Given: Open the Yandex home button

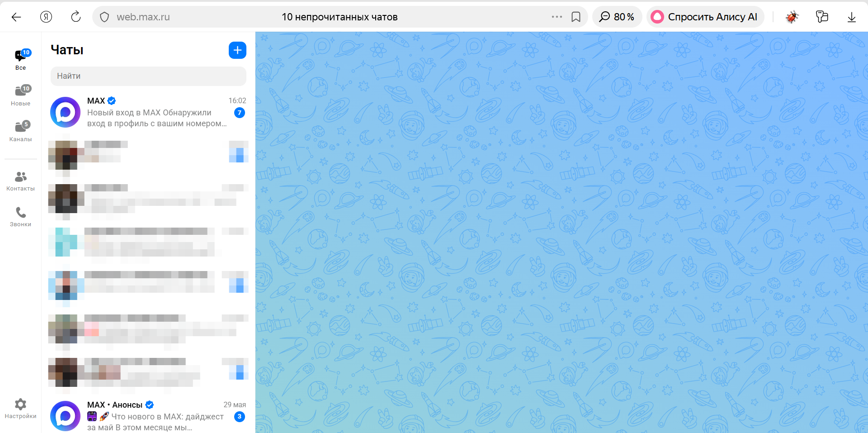Looking at the screenshot, I should pos(46,17).
